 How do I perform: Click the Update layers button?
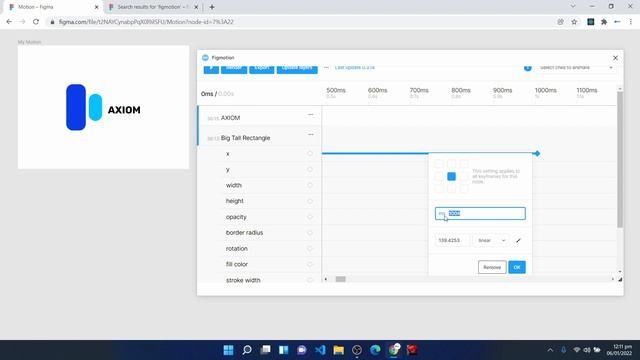pos(297,69)
